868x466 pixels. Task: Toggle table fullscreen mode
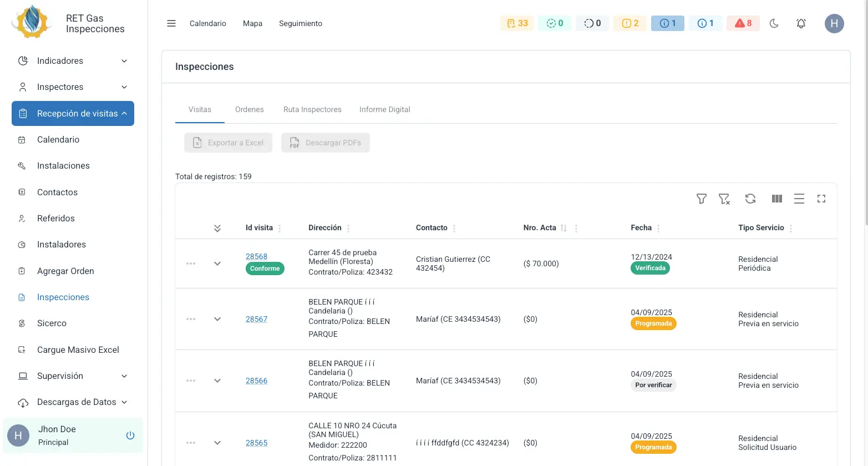pyautogui.click(x=821, y=199)
